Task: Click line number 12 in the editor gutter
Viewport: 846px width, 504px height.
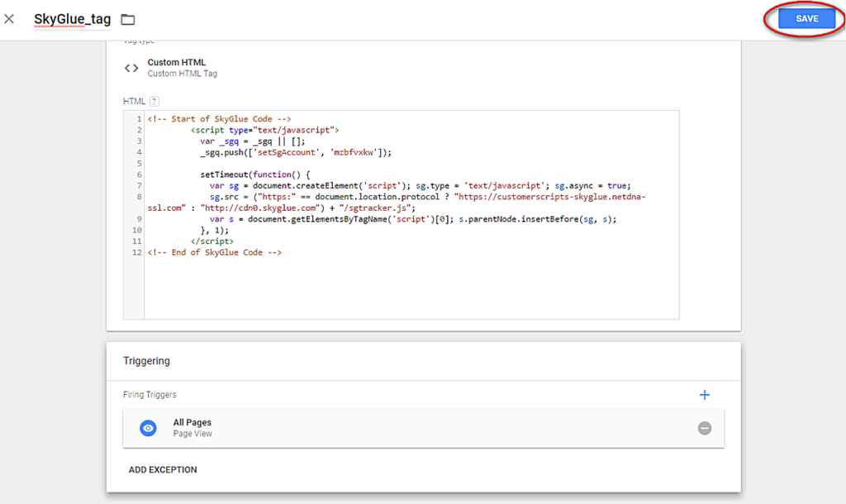Action: (x=136, y=253)
